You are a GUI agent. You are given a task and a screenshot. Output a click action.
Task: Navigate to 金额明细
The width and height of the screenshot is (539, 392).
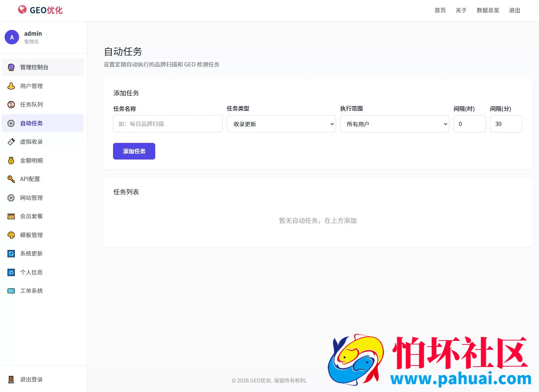point(43,160)
